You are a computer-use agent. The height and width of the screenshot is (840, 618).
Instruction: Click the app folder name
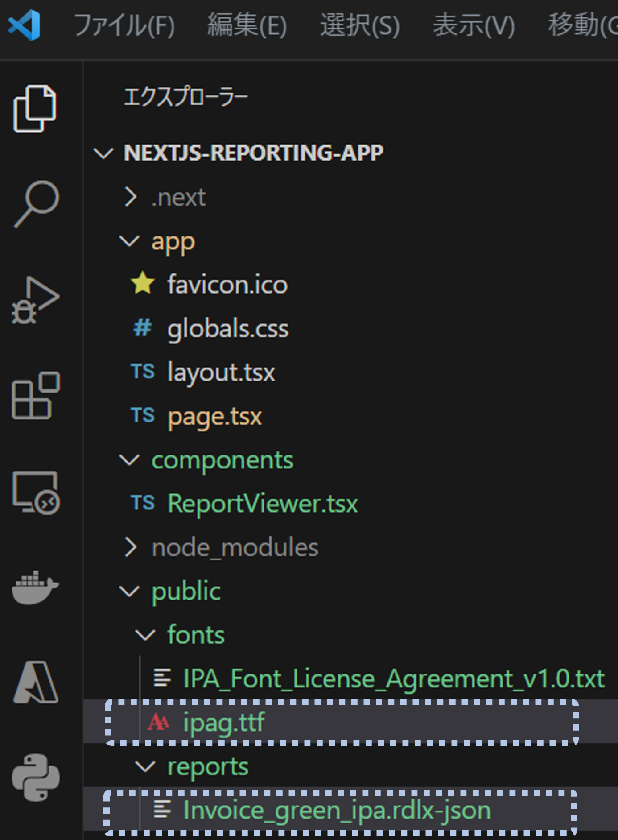click(x=173, y=243)
